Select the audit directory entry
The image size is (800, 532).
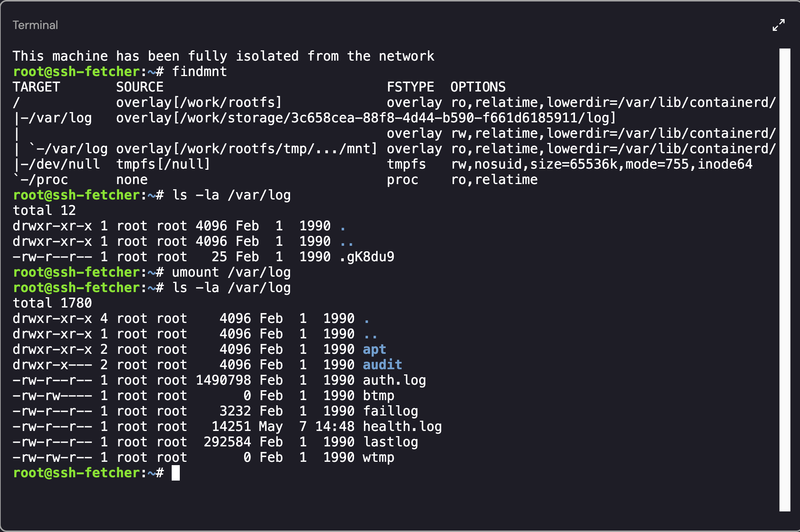click(382, 365)
